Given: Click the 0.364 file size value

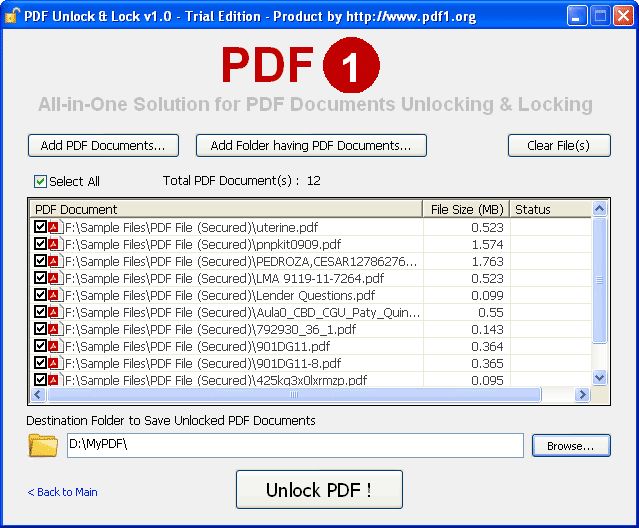Looking at the screenshot, I should 487,347.
